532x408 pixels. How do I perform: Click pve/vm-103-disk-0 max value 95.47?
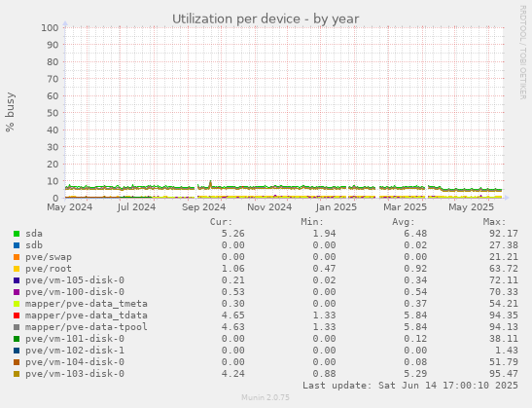pos(504,374)
